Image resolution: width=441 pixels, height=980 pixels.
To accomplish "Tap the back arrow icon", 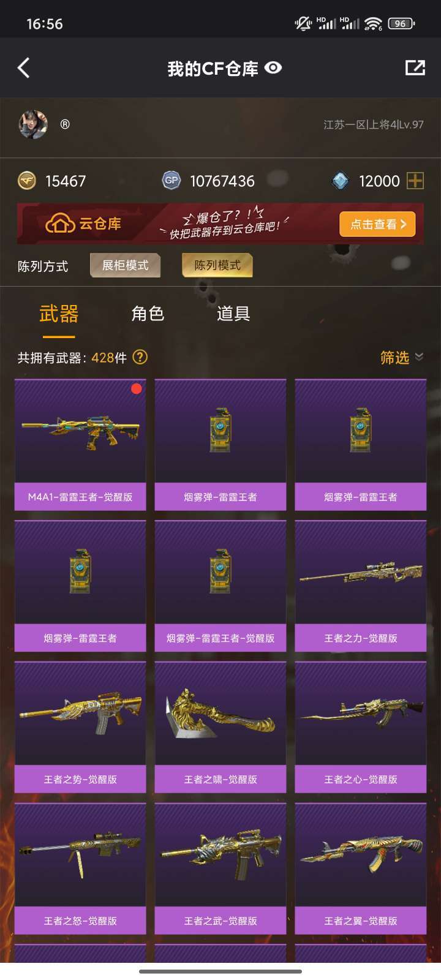I will [x=24, y=68].
